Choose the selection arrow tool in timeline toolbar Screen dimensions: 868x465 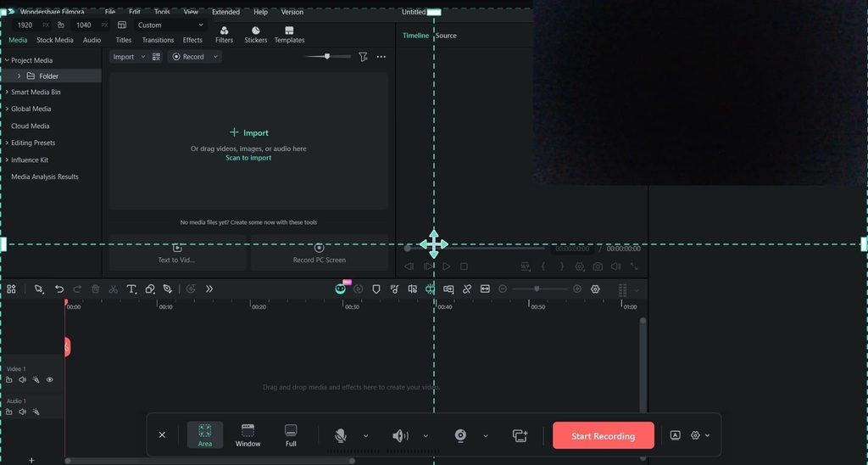click(39, 289)
